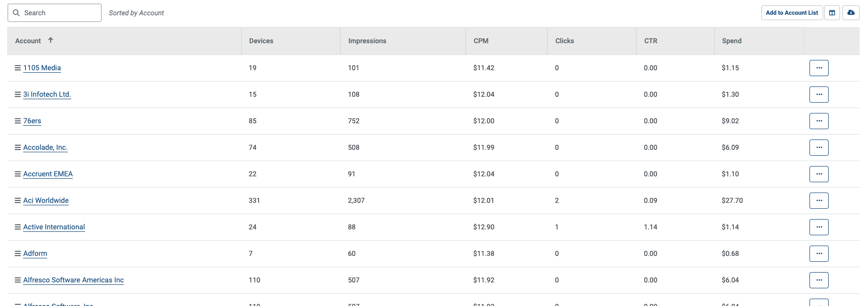This screenshot has width=868, height=306.
Task: Select CPM value $11.42
Action: (x=484, y=68)
